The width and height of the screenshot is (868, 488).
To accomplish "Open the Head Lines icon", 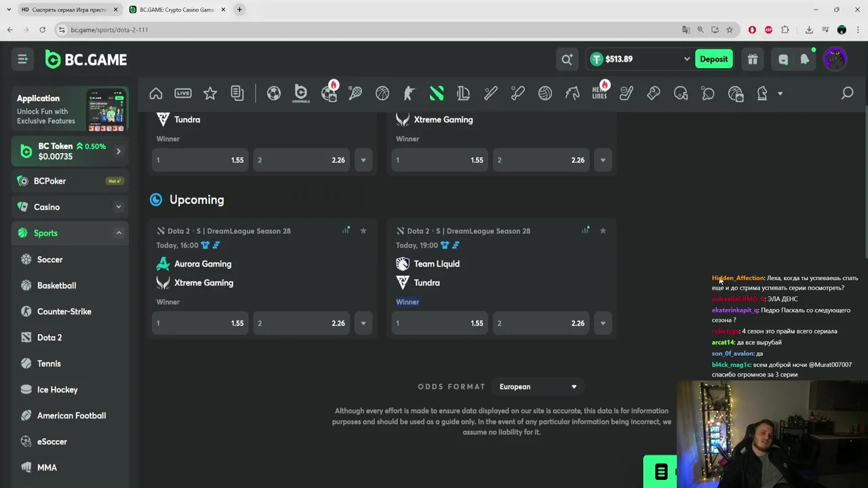I will [600, 92].
